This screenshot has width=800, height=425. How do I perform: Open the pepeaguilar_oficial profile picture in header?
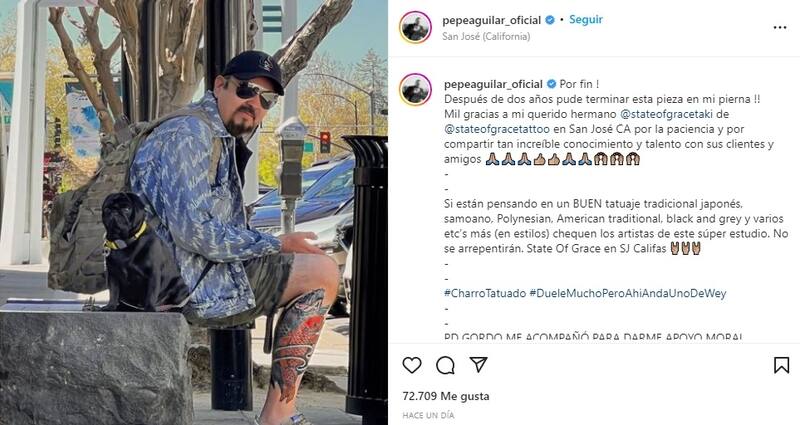(415, 28)
